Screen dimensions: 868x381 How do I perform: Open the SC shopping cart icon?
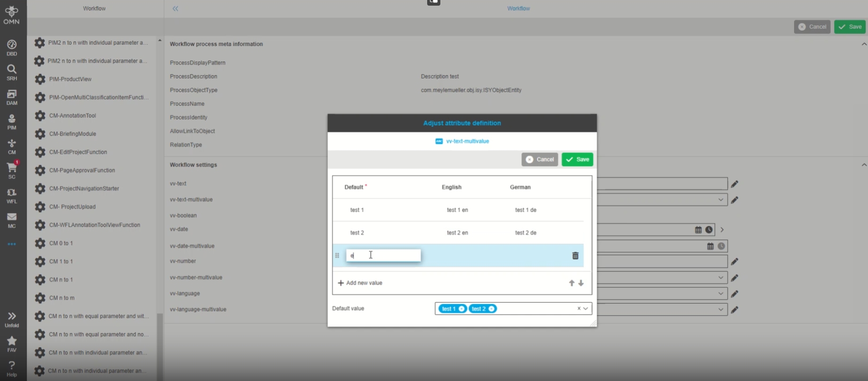point(12,170)
